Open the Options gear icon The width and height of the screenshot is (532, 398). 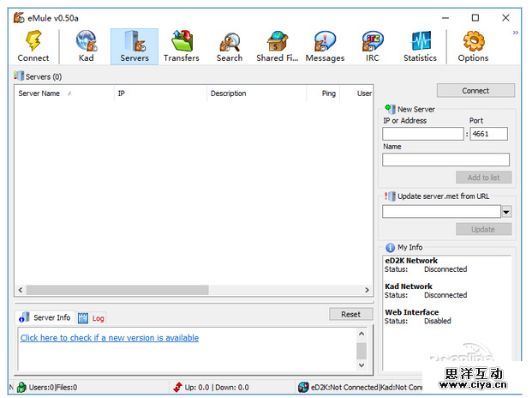473,41
